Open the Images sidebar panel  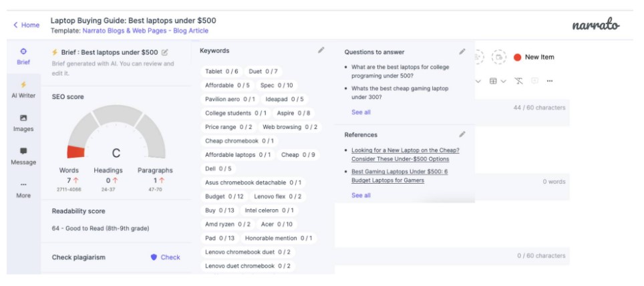pyautogui.click(x=23, y=123)
